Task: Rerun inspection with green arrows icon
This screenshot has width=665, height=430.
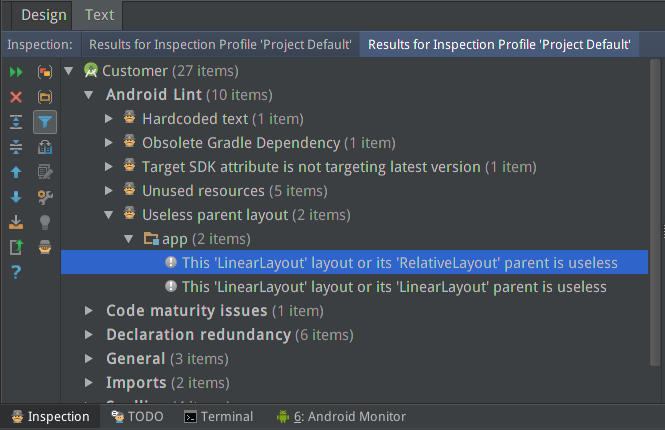Action: (16, 72)
